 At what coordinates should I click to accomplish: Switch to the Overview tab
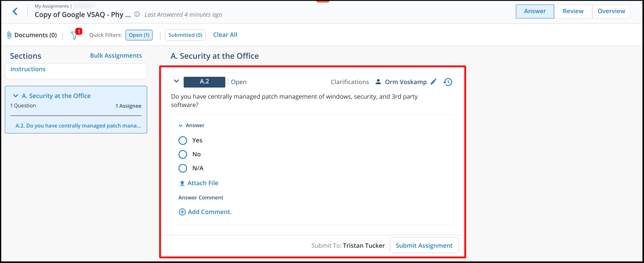611,11
